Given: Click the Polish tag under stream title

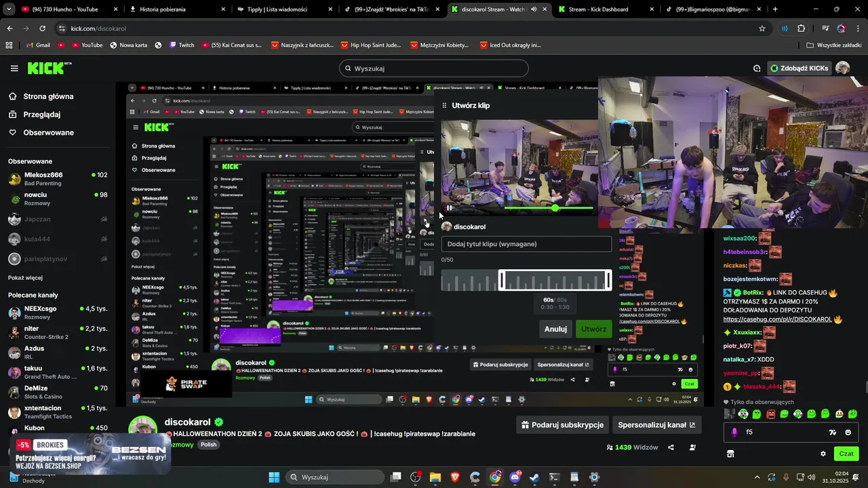Looking at the screenshot, I should [208, 445].
